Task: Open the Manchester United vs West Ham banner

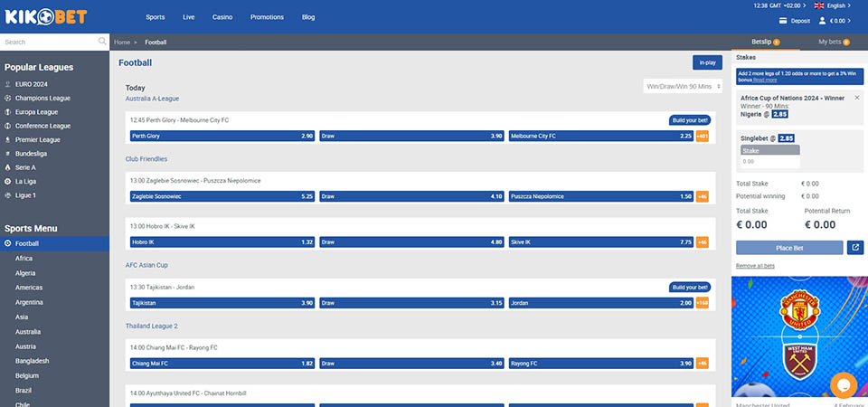Action: (799, 336)
